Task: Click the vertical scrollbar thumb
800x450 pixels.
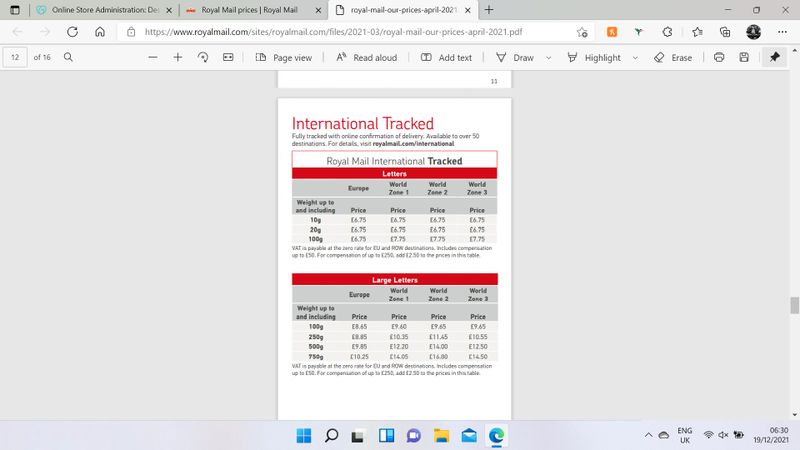Action: 794,306
